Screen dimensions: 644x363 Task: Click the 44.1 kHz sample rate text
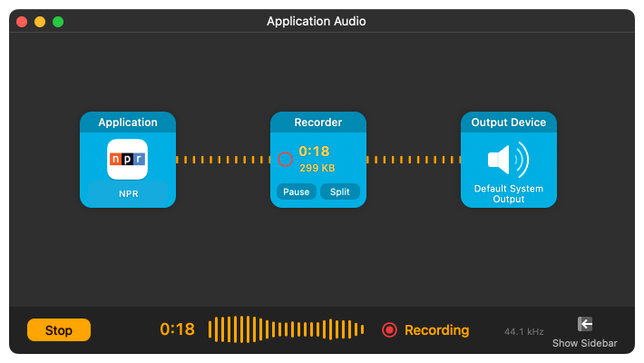523,332
